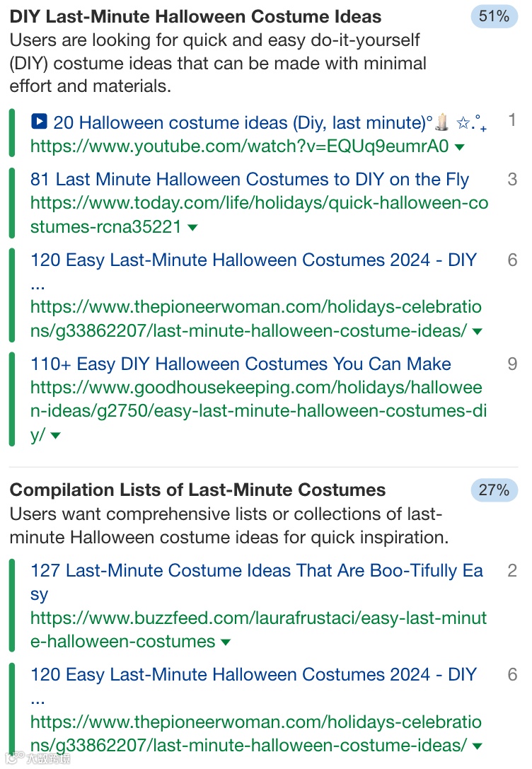
Task: Open the dropdown beside the BuzzFeed URL
Action: pos(226,642)
